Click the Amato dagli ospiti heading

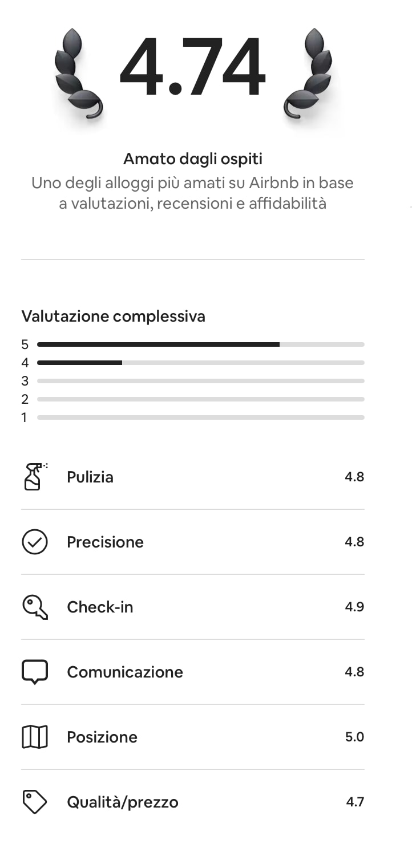[193, 159]
